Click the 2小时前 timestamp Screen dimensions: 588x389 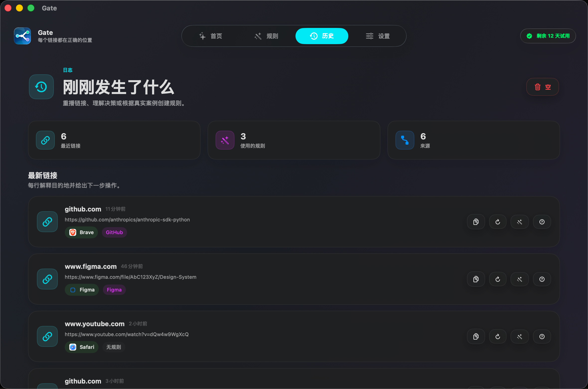pyautogui.click(x=138, y=324)
